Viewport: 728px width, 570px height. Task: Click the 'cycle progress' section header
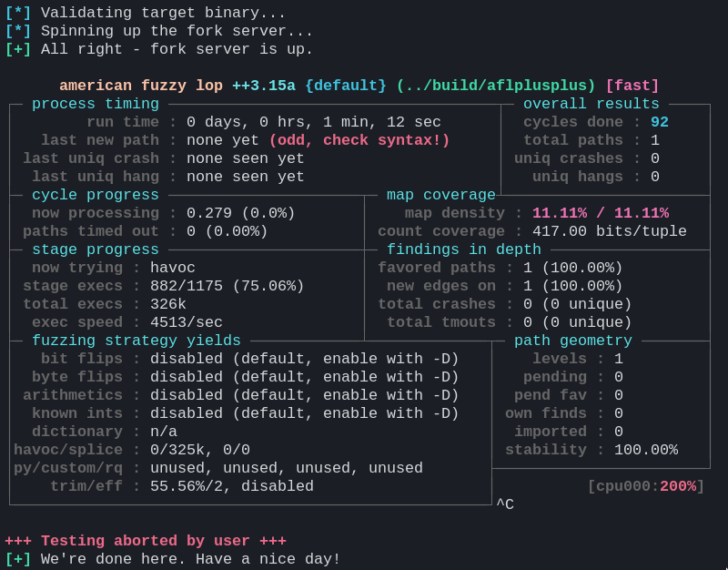pyautogui.click(x=96, y=195)
